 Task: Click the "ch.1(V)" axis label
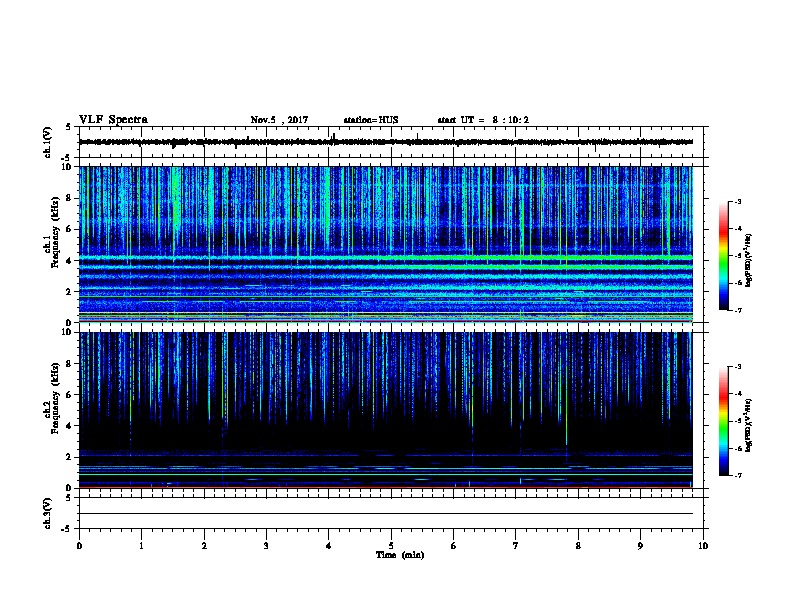pyautogui.click(x=47, y=142)
